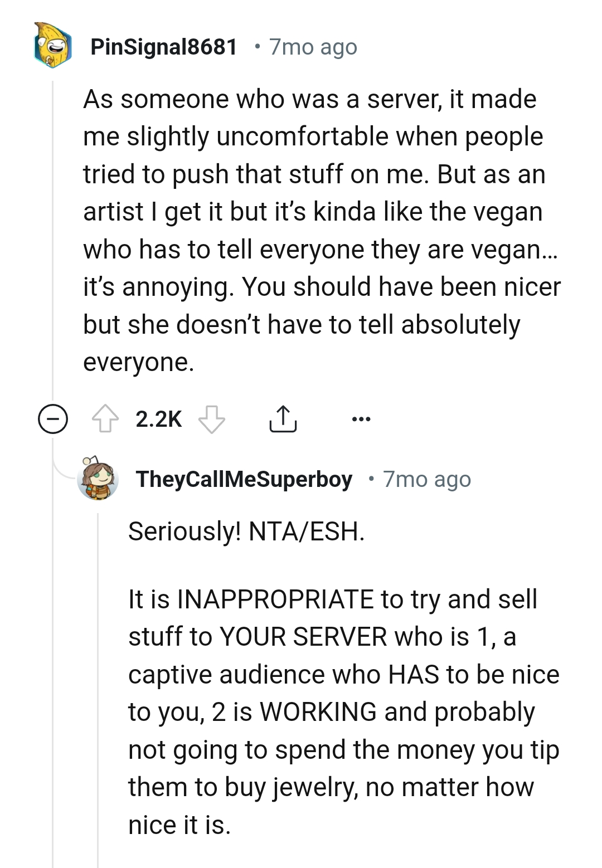Click TheyCallMeSuperboy's avatar

96,479
